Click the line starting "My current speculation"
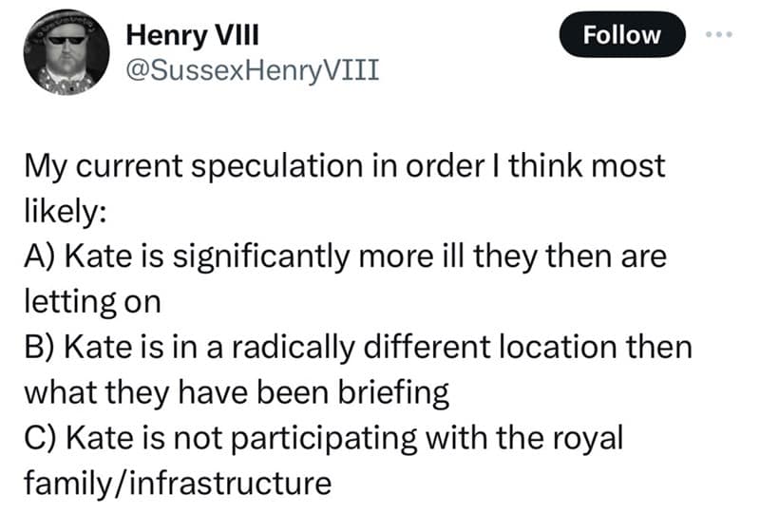The image size is (760, 532). 344,167
